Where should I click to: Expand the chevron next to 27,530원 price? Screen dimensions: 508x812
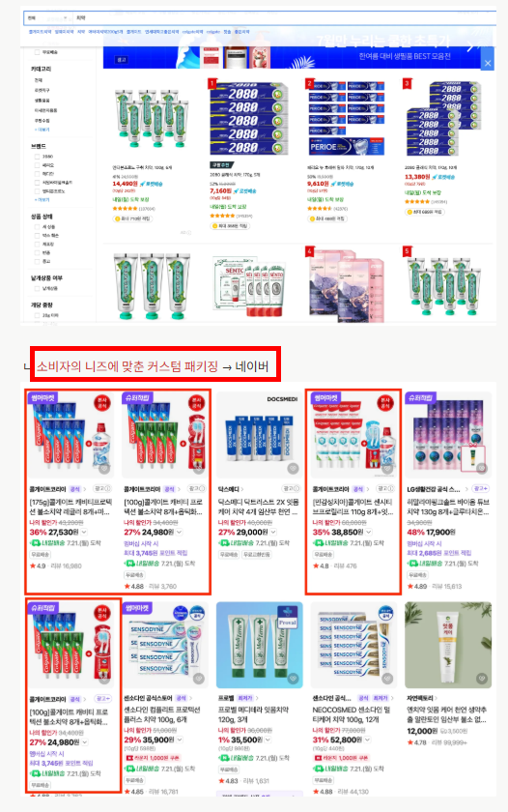(84, 532)
